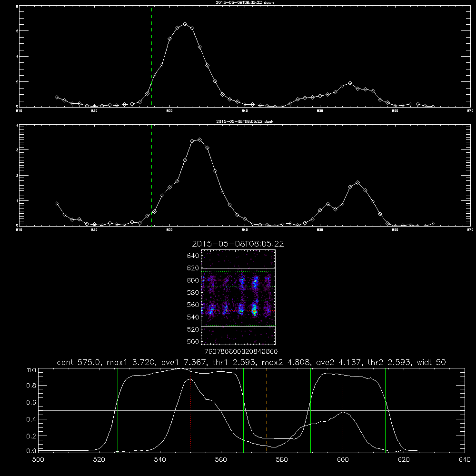
Task: Click the 'cent 575.0' value in the stats line
Action: pos(79,362)
